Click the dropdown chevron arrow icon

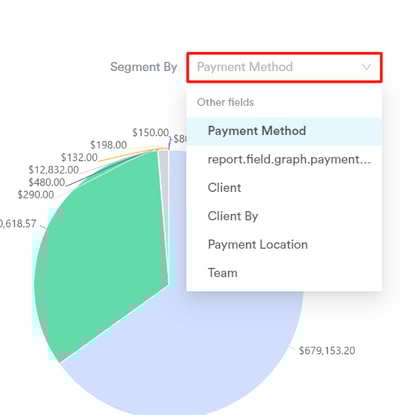coord(366,67)
